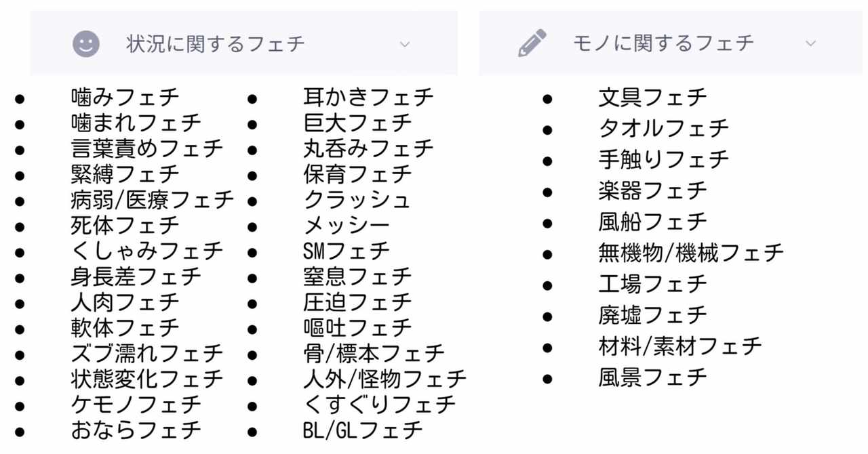The image size is (868, 454).
Task: Click the 廃墟フェチ list item
Action: 652,315
